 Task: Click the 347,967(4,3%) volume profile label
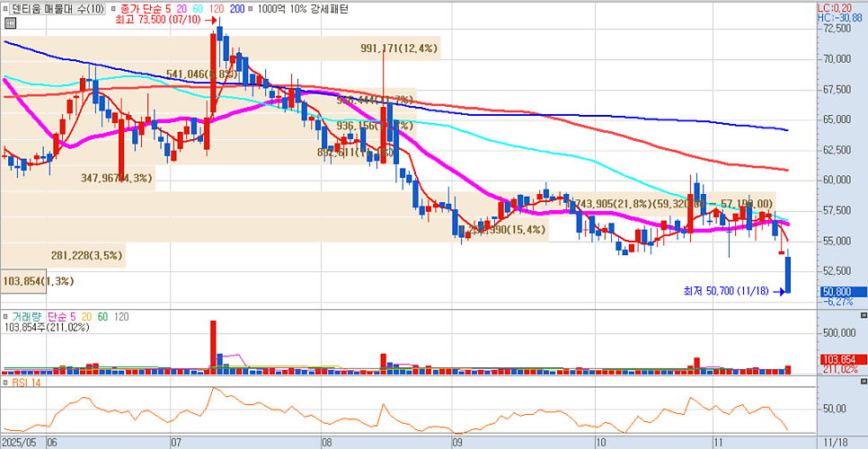click(116, 178)
